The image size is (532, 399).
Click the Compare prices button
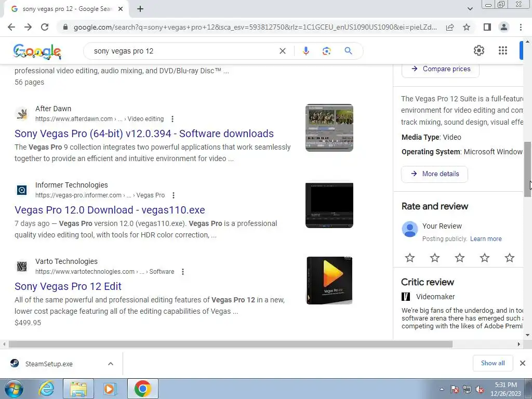[441, 69]
